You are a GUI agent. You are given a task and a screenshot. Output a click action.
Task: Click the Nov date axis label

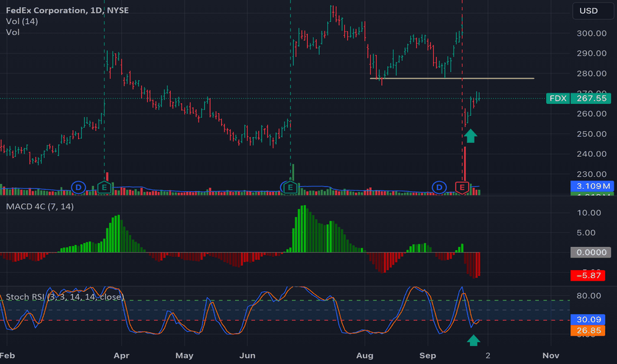[551, 356]
